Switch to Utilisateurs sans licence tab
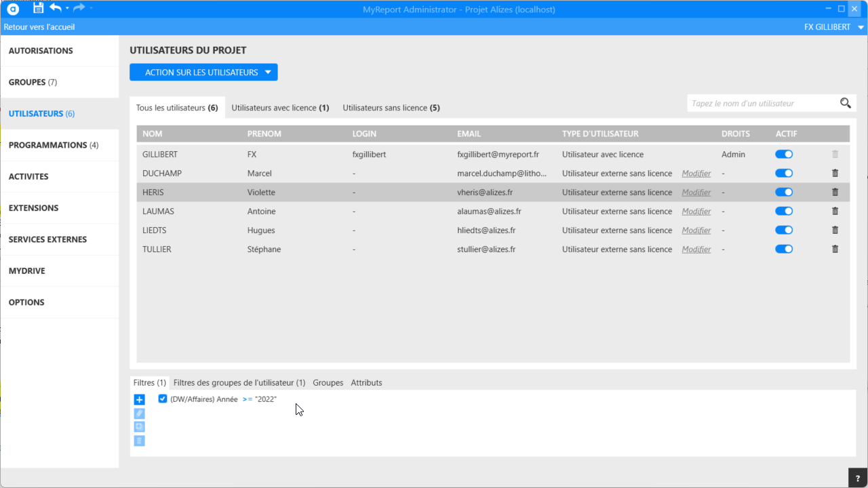The image size is (868, 488). point(391,108)
